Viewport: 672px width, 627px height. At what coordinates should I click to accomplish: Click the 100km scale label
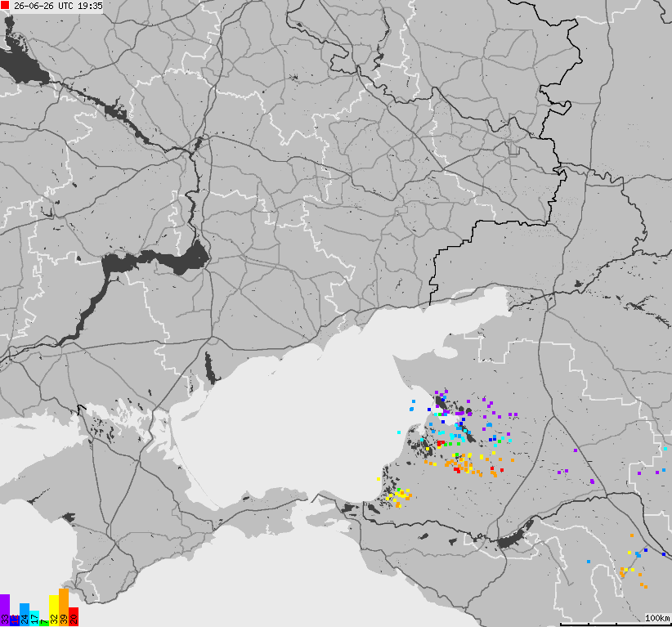click(657, 618)
